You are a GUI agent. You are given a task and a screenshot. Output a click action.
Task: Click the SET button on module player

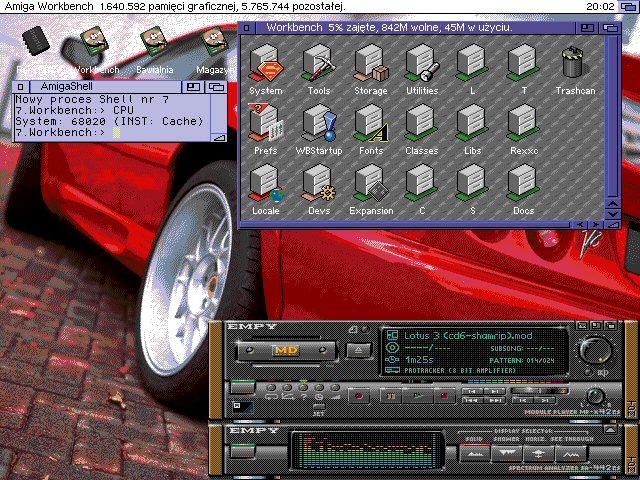click(x=319, y=407)
